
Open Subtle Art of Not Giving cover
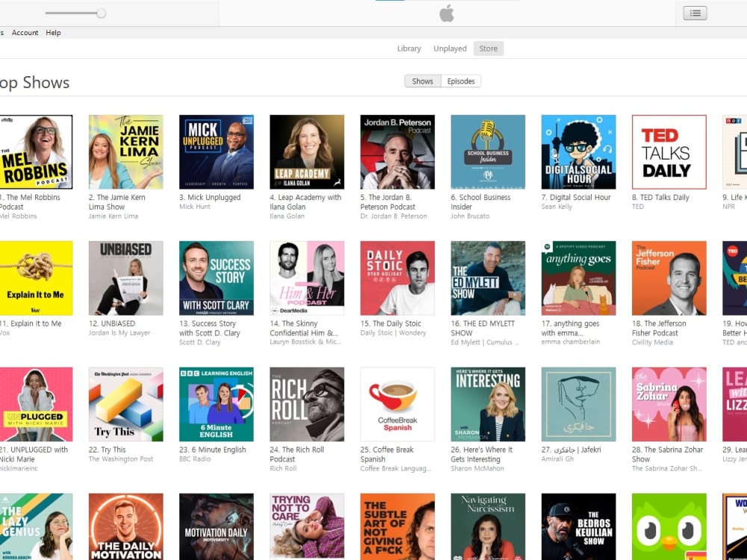coord(397,526)
